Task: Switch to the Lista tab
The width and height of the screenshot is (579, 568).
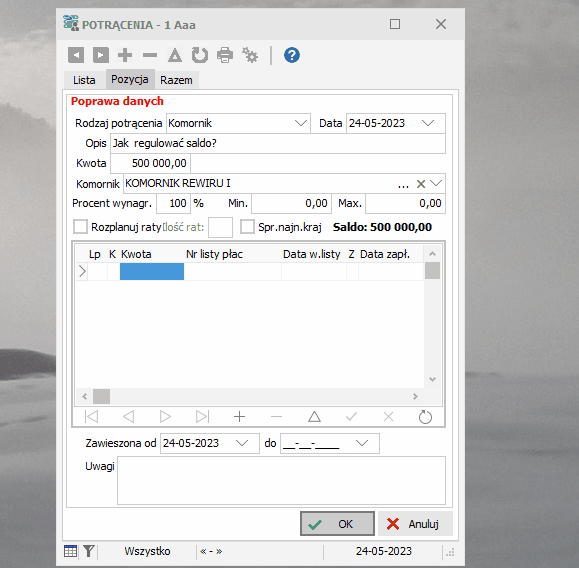Action: click(84, 80)
